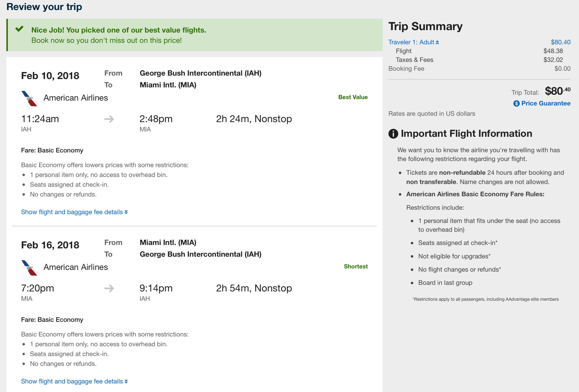Image resolution: width=579 pixels, height=392 pixels.
Task: Click the arrow icon after 7:20pm departure
Action: pos(109,288)
